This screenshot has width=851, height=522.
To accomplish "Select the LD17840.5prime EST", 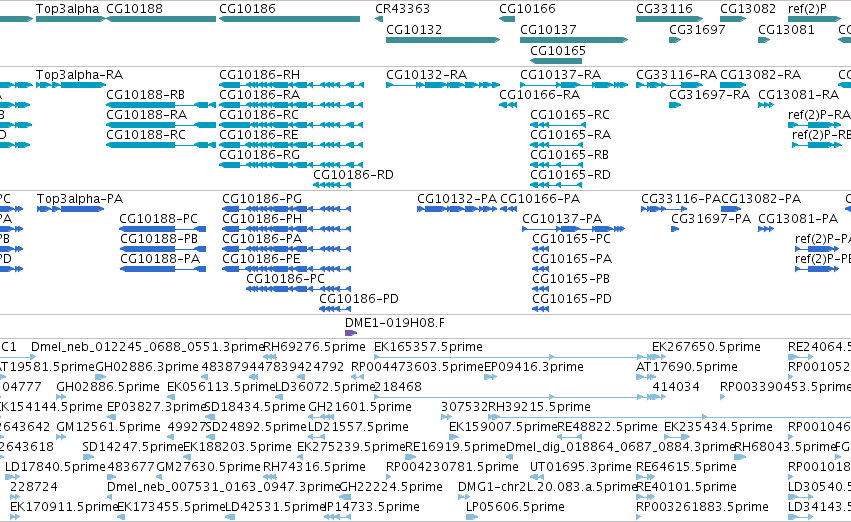I will [12, 477].
